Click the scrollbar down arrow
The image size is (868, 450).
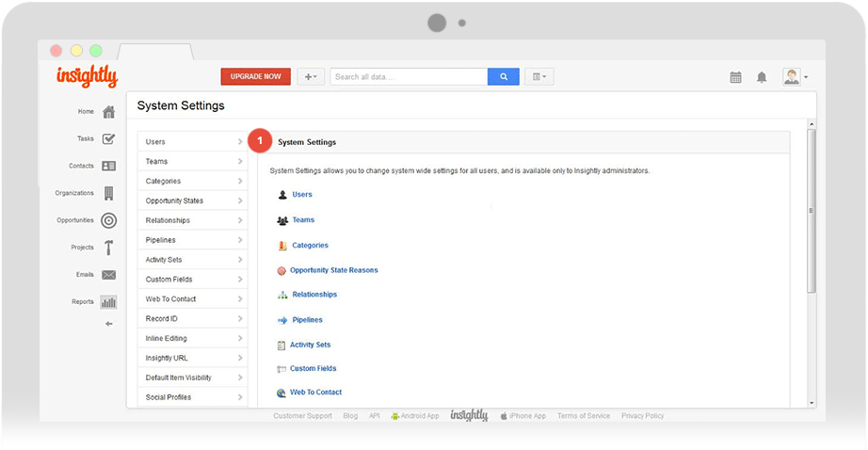click(x=812, y=404)
